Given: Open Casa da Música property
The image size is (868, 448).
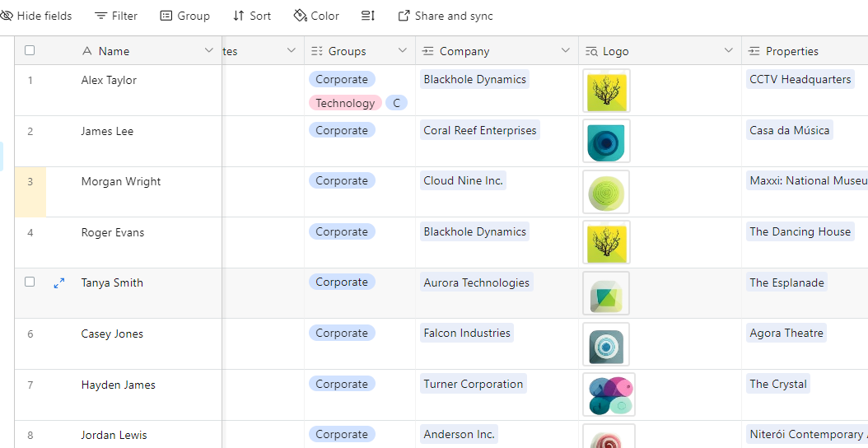Looking at the screenshot, I should pos(790,130).
